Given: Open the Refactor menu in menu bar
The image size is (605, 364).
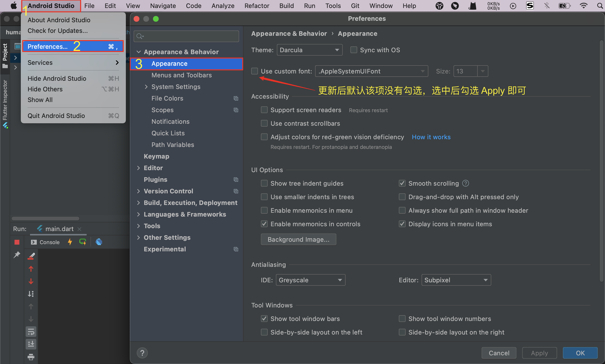Looking at the screenshot, I should coord(257,6).
